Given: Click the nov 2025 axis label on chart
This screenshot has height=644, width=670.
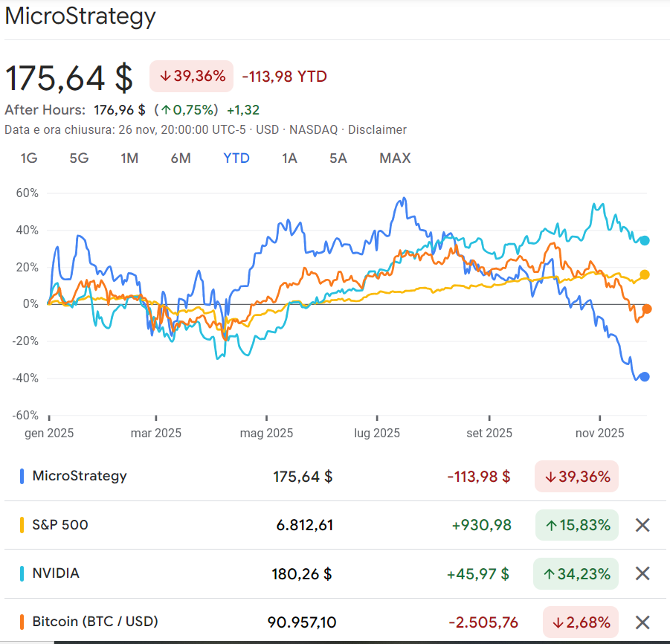Looking at the screenshot, I should tap(599, 433).
